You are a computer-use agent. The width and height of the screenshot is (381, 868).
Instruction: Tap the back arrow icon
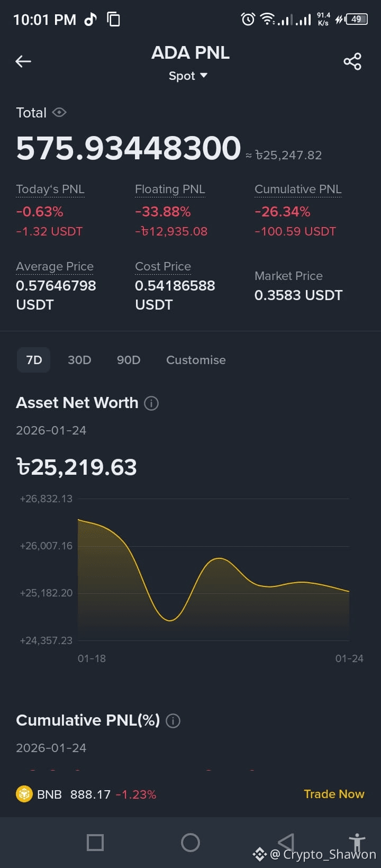point(23,61)
